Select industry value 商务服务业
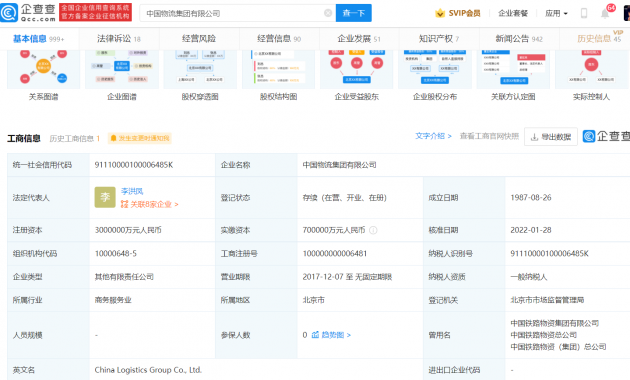Image resolution: width=630 pixels, height=380 pixels. click(x=113, y=300)
